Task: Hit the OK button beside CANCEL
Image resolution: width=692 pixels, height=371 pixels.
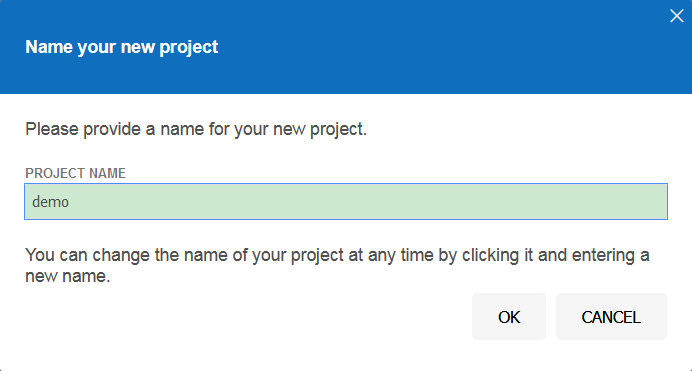Action: [509, 317]
